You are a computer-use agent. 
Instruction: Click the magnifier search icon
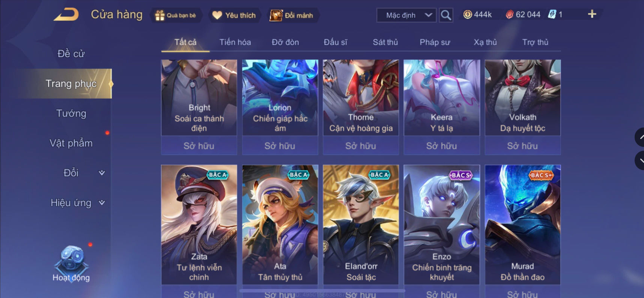click(x=446, y=15)
